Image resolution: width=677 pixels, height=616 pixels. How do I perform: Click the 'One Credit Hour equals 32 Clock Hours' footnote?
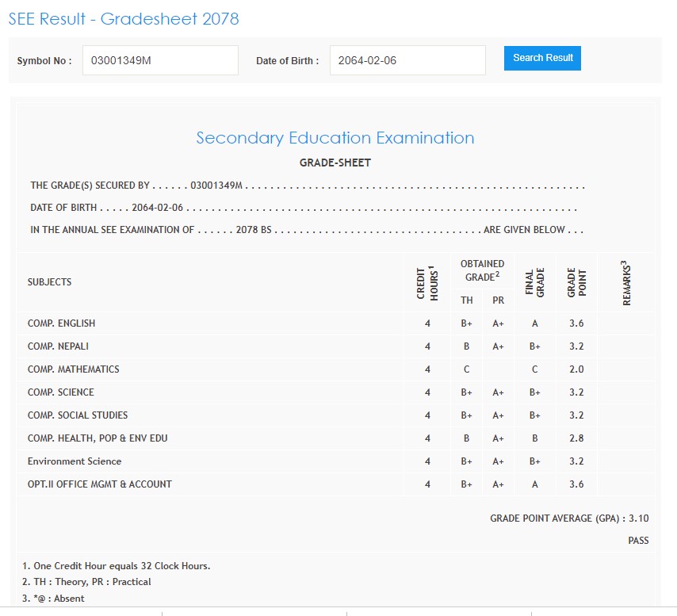click(116, 566)
